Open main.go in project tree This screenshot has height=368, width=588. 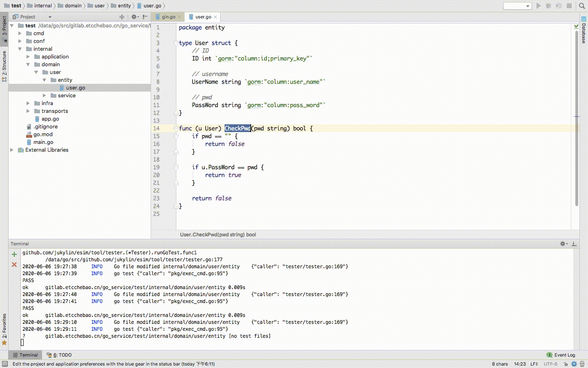point(43,142)
